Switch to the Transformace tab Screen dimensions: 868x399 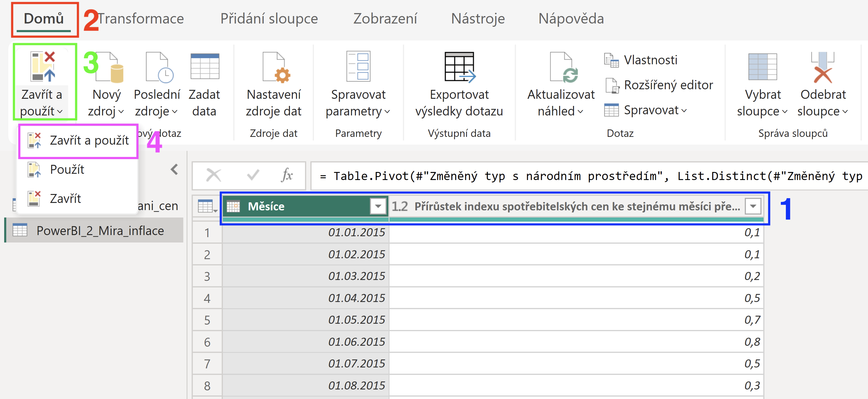(141, 18)
